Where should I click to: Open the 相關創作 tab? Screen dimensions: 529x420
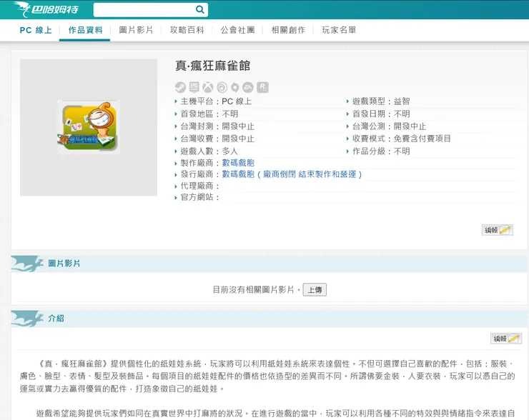tap(288, 30)
